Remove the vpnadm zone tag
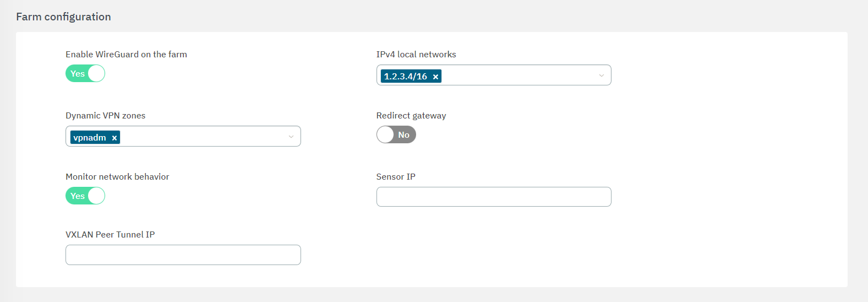Viewport: 868px width, 302px height. pos(114,138)
